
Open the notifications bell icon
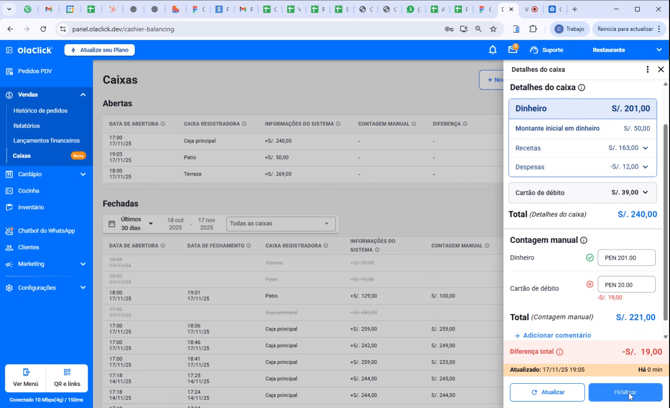[x=493, y=50]
